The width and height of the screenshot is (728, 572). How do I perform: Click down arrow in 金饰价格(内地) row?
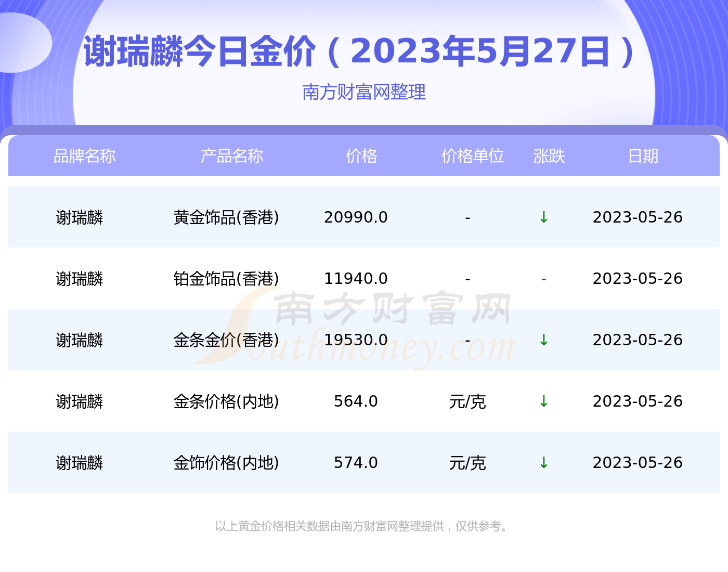[x=544, y=462]
